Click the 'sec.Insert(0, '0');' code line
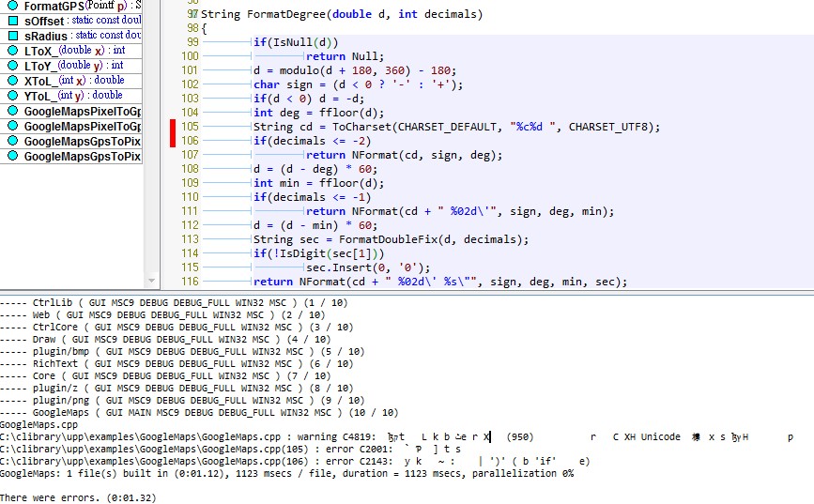814x504 pixels. [361, 267]
